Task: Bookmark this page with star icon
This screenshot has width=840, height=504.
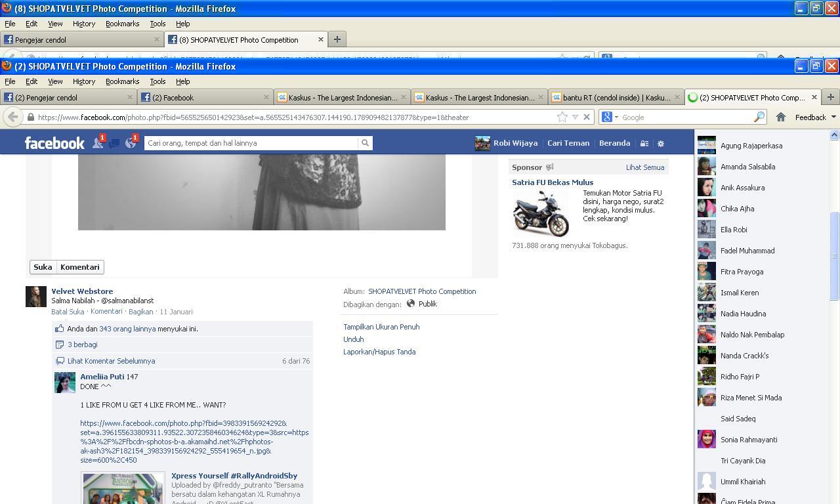Action: point(562,117)
